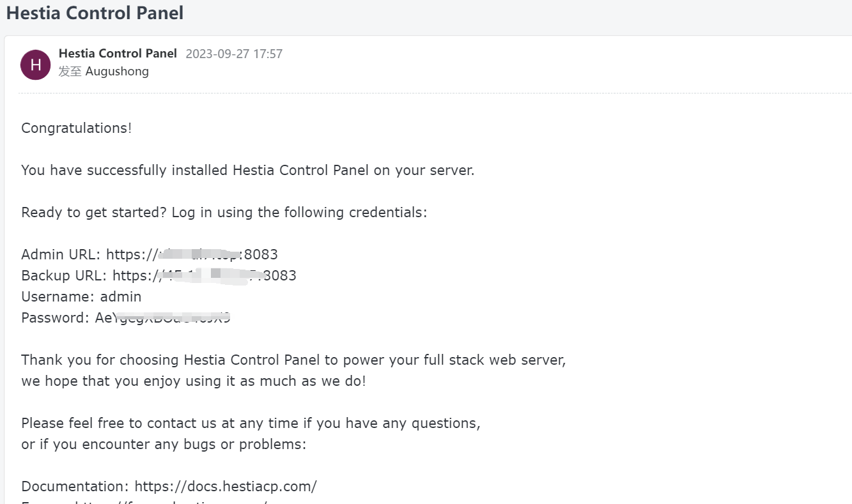
Task: Click the sender name Hestia Control Panel
Action: pyautogui.click(x=118, y=54)
